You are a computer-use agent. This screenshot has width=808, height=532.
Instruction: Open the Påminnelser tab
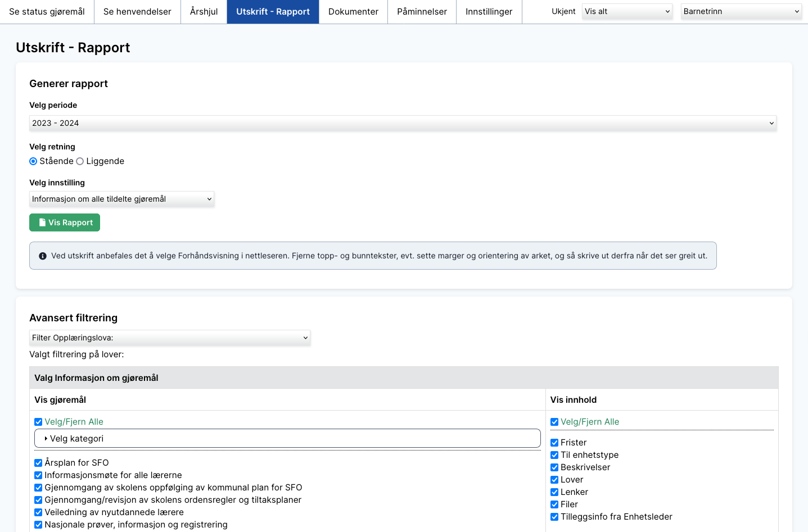[422, 12]
